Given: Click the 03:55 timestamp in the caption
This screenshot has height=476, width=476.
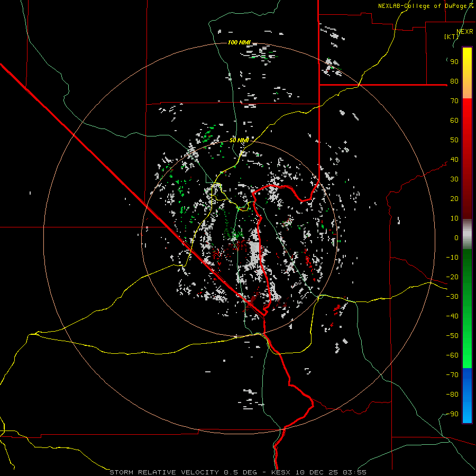Looking at the screenshot, I should [x=355, y=472].
